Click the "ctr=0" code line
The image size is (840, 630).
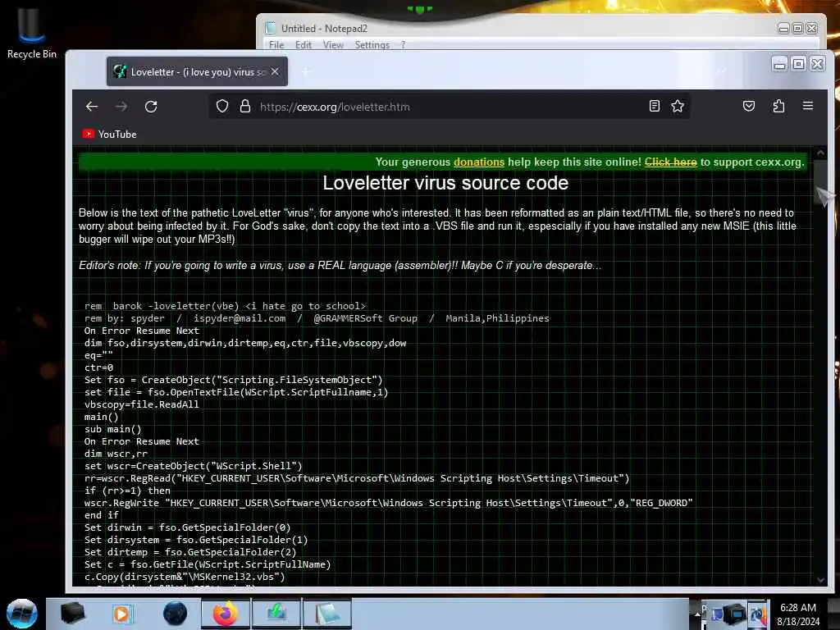click(98, 367)
